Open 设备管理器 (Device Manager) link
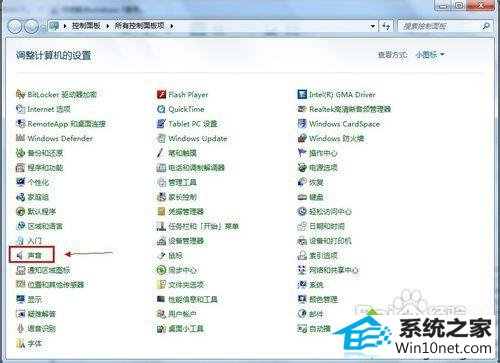The width and height of the screenshot is (500, 363). click(186, 241)
